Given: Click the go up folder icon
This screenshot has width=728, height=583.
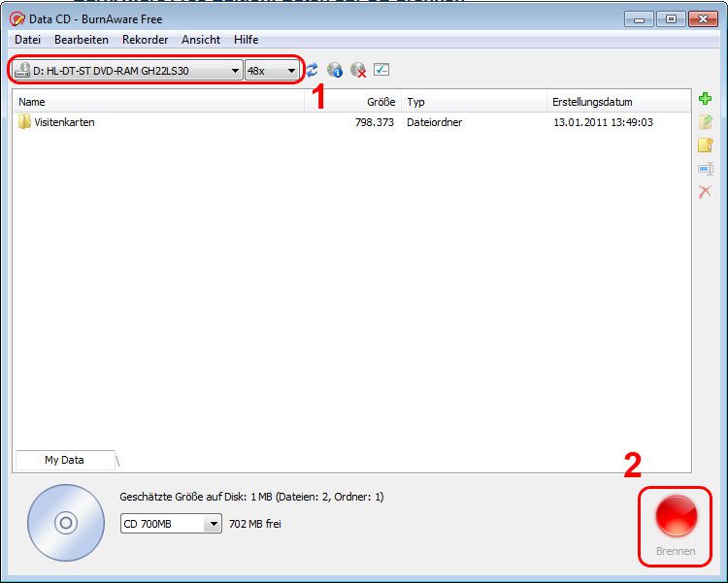Looking at the screenshot, I should [706, 122].
